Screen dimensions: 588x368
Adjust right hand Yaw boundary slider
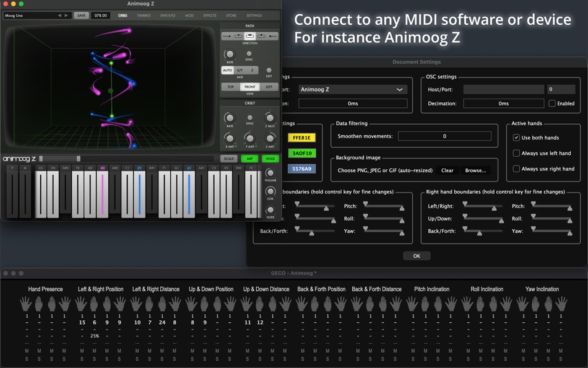pyautogui.click(x=551, y=231)
